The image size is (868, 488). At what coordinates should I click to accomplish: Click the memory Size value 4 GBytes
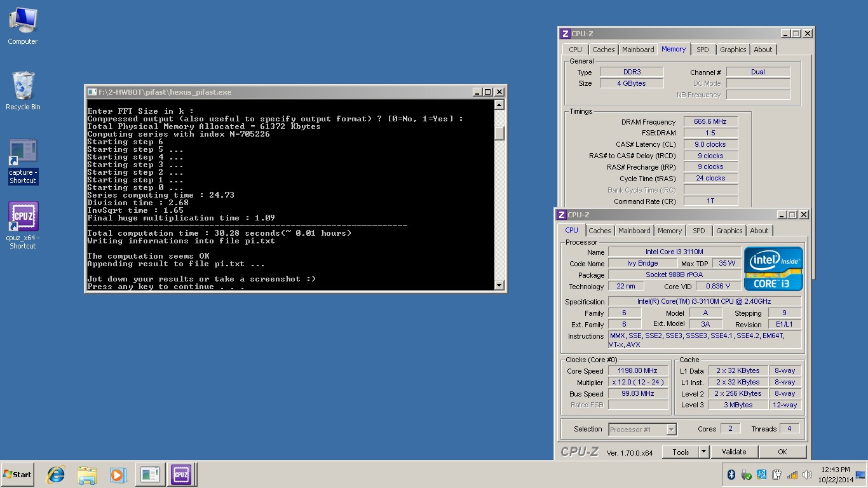(x=632, y=83)
